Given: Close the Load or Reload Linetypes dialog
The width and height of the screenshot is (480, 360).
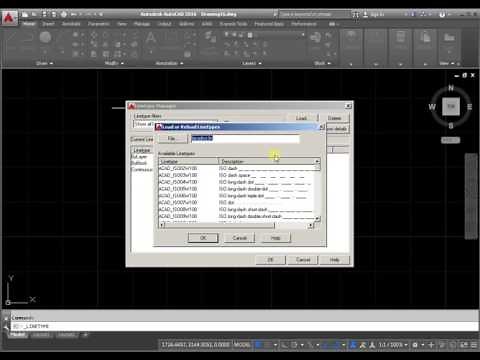Looking at the screenshot, I should pos(322,127).
